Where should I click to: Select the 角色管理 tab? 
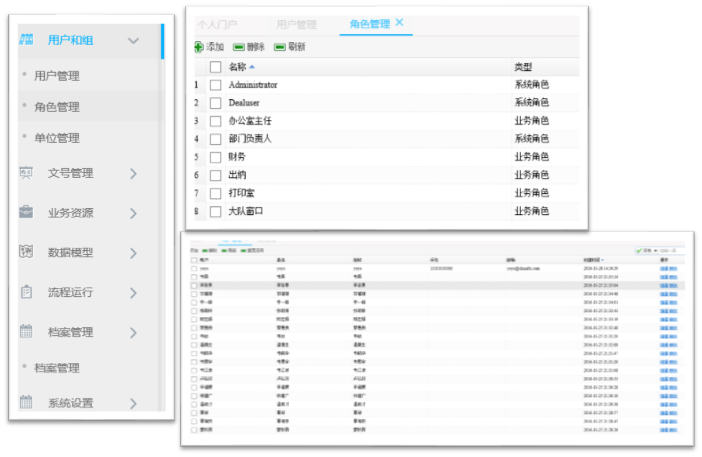click(370, 24)
